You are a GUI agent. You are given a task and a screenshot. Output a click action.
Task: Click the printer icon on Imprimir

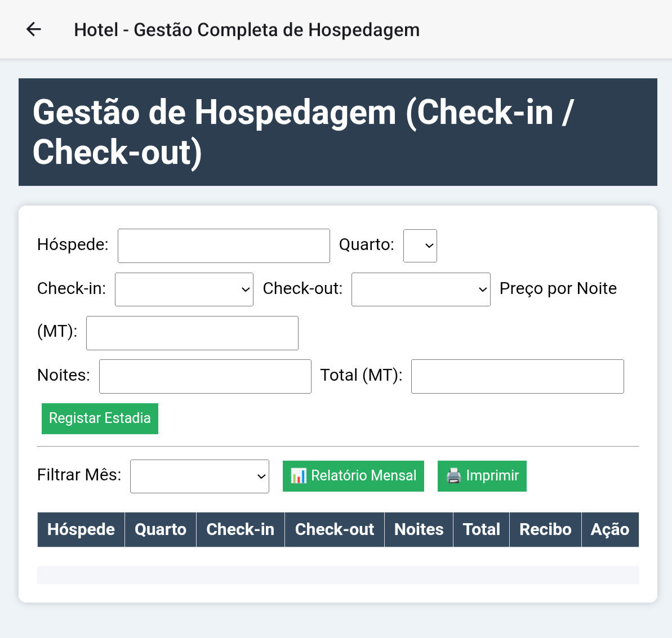pyautogui.click(x=453, y=476)
